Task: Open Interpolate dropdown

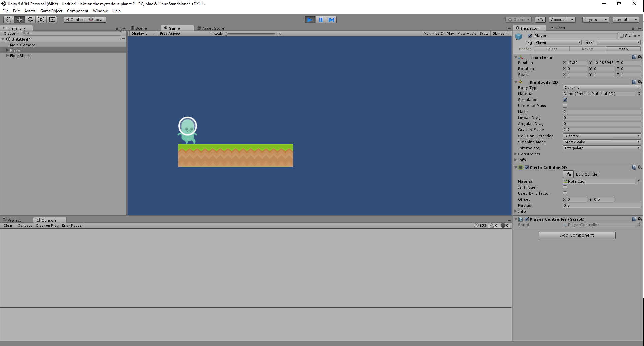Action: pos(602,148)
